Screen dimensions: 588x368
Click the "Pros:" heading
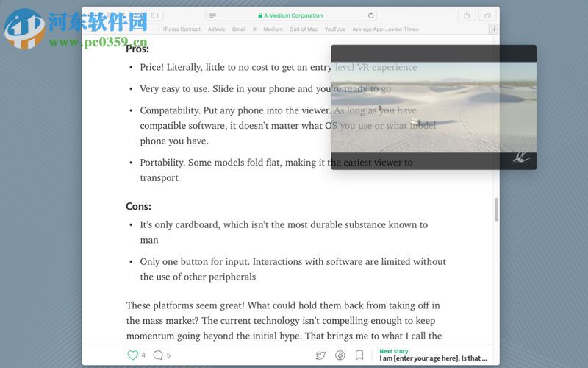(137, 49)
